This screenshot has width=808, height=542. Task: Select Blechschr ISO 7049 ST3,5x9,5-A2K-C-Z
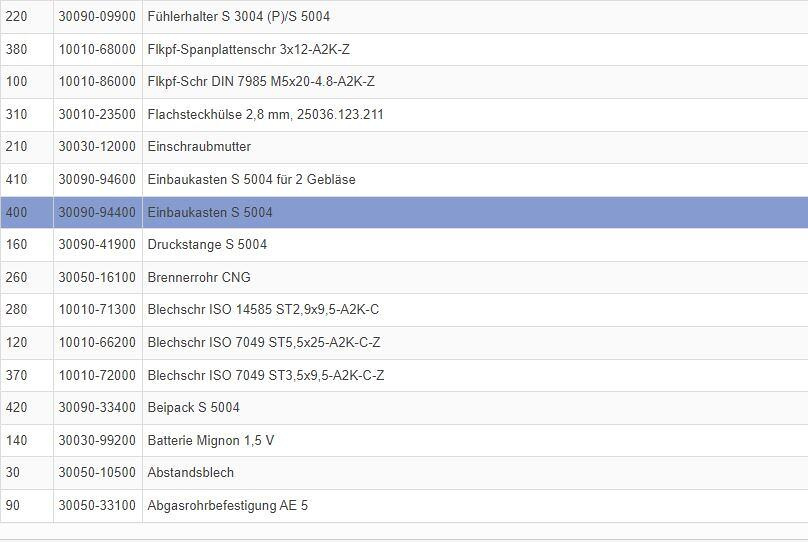pyautogui.click(x=265, y=375)
